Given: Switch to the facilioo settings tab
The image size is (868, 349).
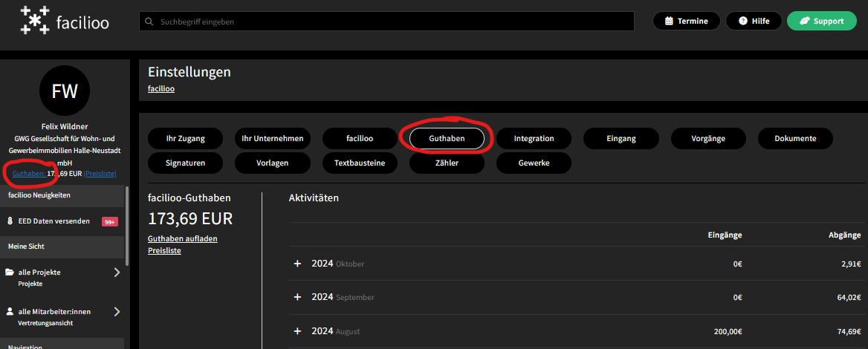Looking at the screenshot, I should tap(360, 138).
